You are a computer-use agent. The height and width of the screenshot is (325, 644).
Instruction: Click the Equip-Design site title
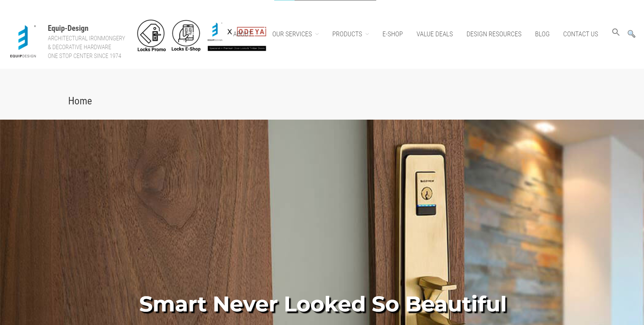(68, 28)
